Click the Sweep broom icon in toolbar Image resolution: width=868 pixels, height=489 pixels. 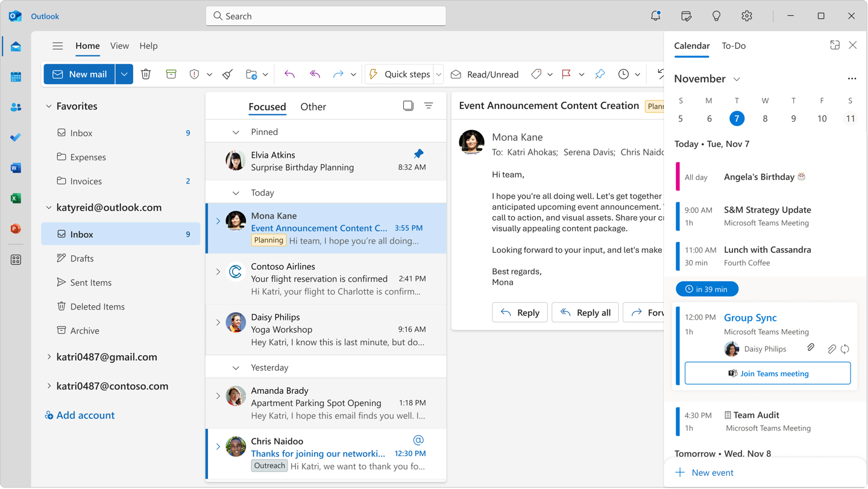pyautogui.click(x=227, y=74)
